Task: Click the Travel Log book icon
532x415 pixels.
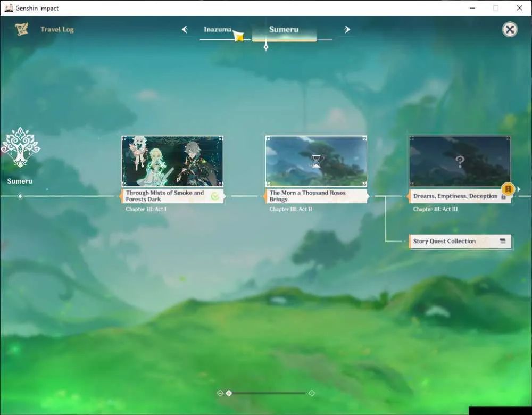Action: (x=21, y=29)
